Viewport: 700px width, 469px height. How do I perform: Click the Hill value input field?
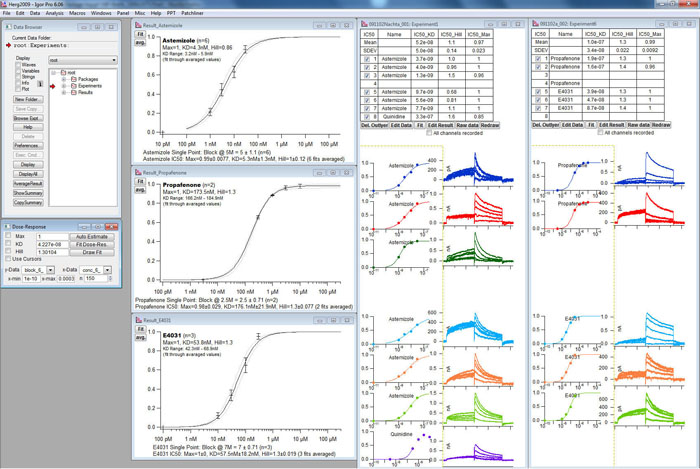pos(52,252)
